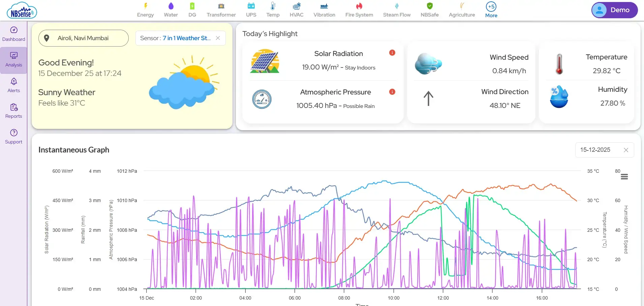
Task: Click the Airoli, Navi Mumbai location field
Action: [x=83, y=38]
